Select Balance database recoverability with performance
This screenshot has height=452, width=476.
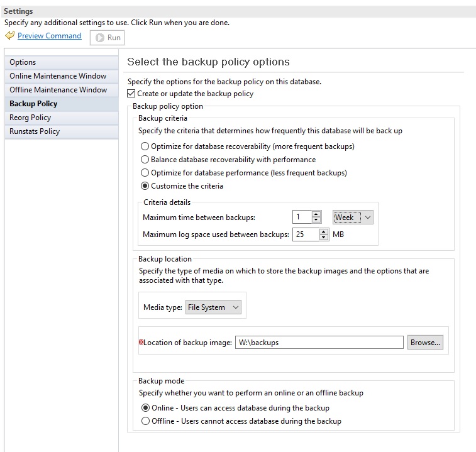click(x=145, y=160)
